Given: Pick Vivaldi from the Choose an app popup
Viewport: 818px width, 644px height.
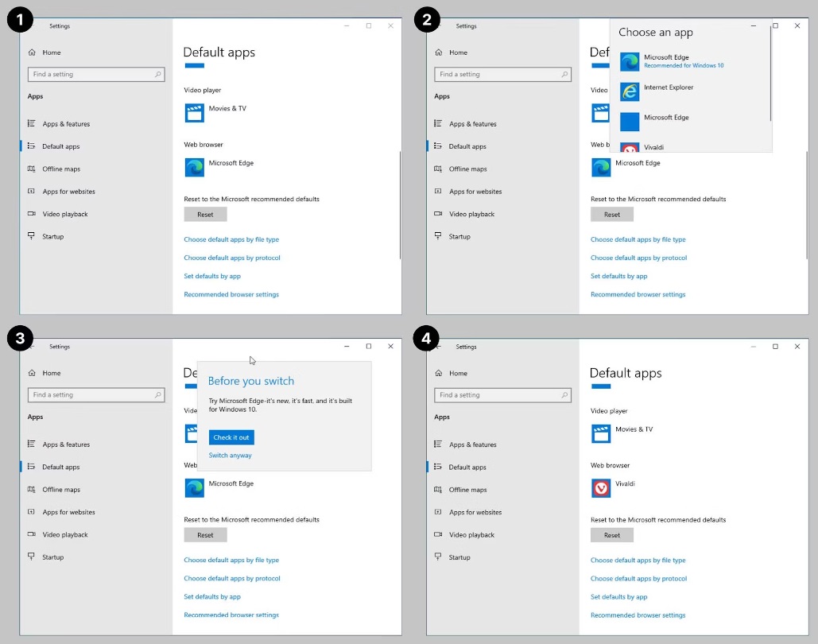Looking at the screenshot, I should pyautogui.click(x=653, y=147).
